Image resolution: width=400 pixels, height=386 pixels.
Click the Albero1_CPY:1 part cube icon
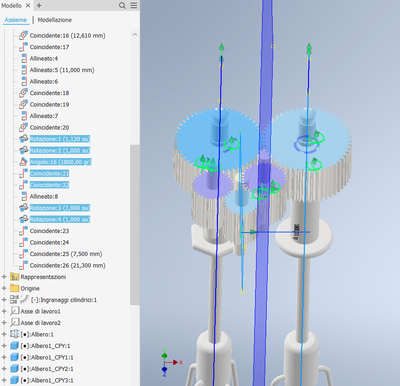pos(14,346)
